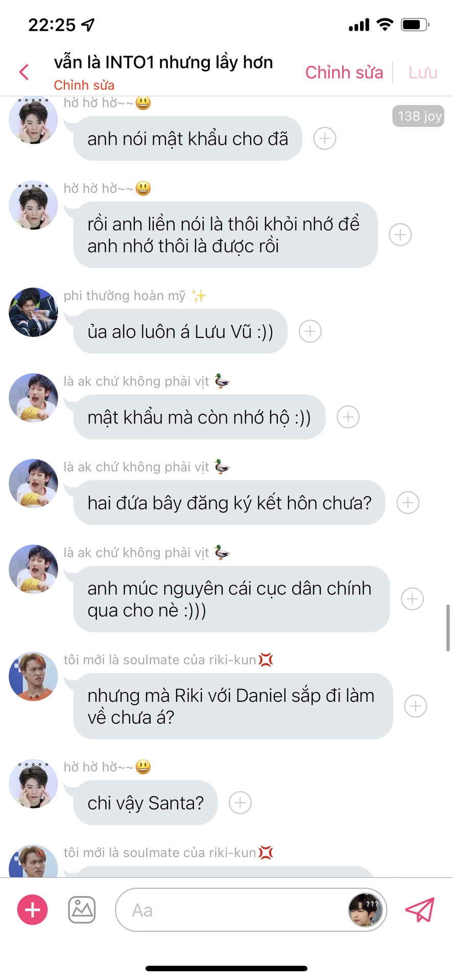
Task: Open 'phi thường hoàn mỹ' profile avatar
Action: 33,312
